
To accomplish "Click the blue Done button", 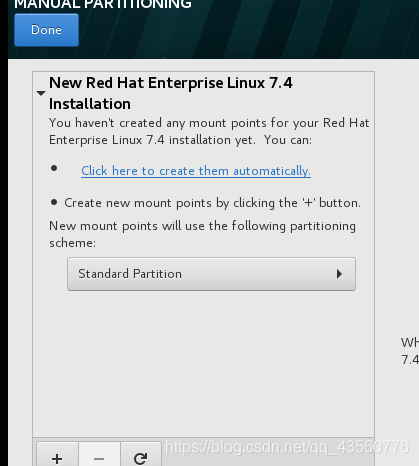I will click(x=46, y=30).
